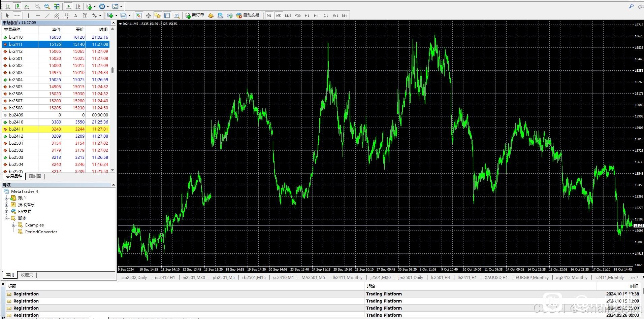Switch to the 即时图 tab
This screenshot has height=319, width=644.
coord(35,176)
